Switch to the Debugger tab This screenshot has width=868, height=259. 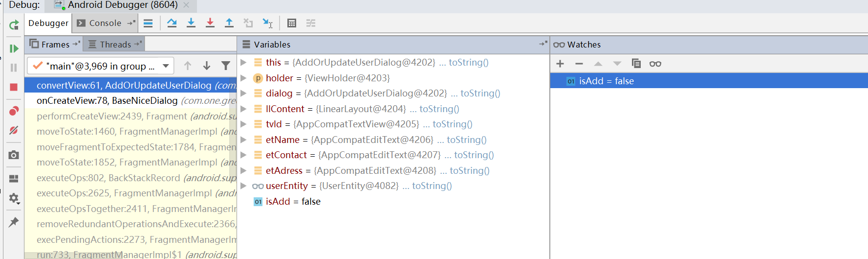pyautogui.click(x=48, y=23)
